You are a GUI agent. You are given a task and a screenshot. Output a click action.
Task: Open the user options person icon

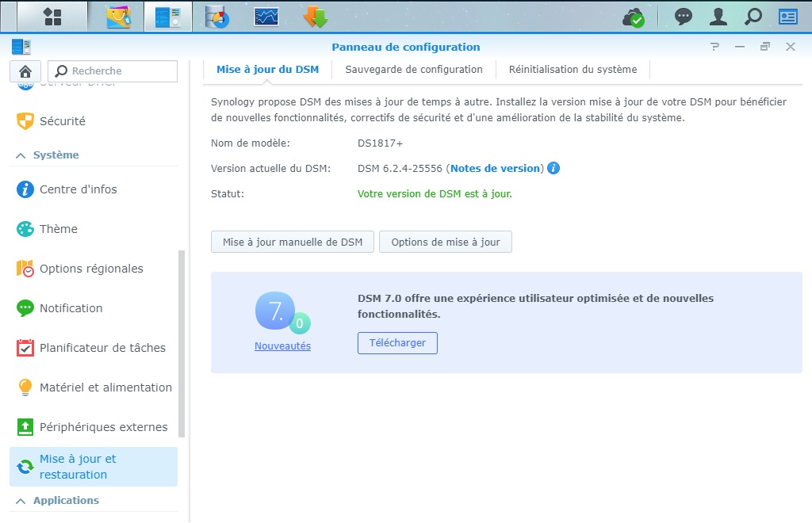click(718, 17)
